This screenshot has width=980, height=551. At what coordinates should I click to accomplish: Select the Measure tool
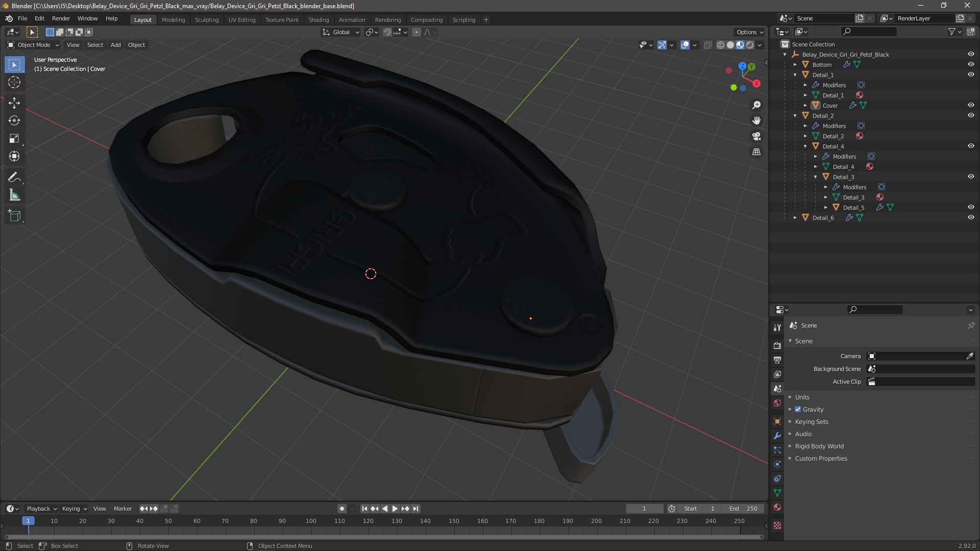14,195
